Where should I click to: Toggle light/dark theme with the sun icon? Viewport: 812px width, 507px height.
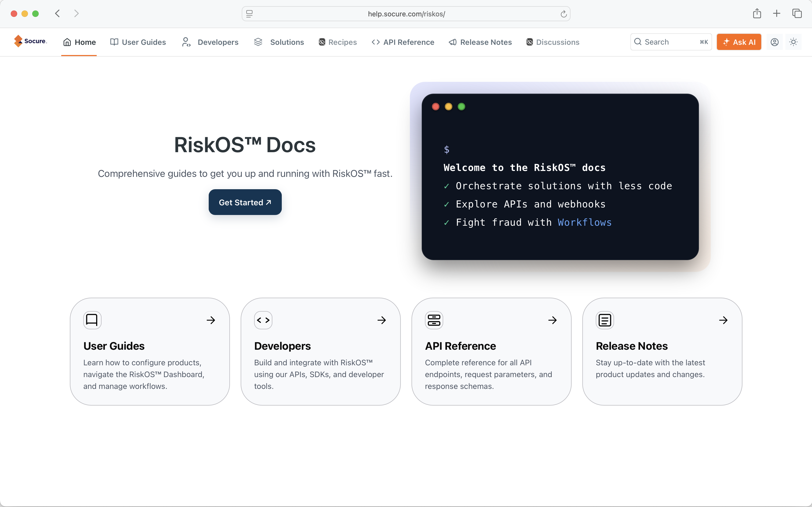[794, 42]
